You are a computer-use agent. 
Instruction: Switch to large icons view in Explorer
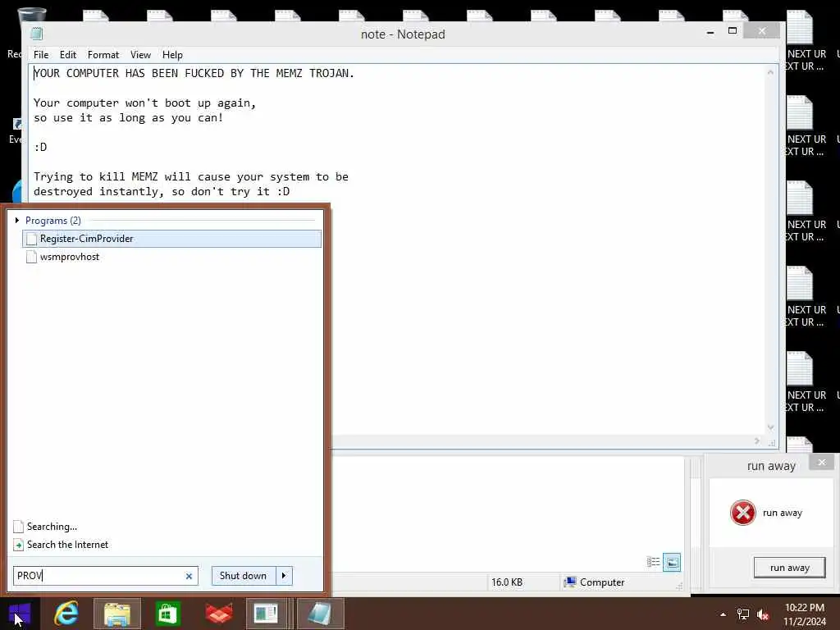point(672,562)
